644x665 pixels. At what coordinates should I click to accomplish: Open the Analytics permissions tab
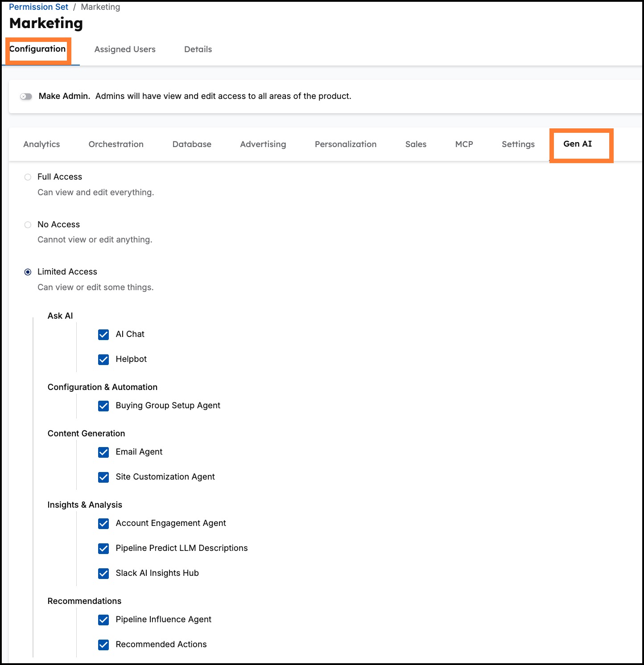[x=41, y=144]
